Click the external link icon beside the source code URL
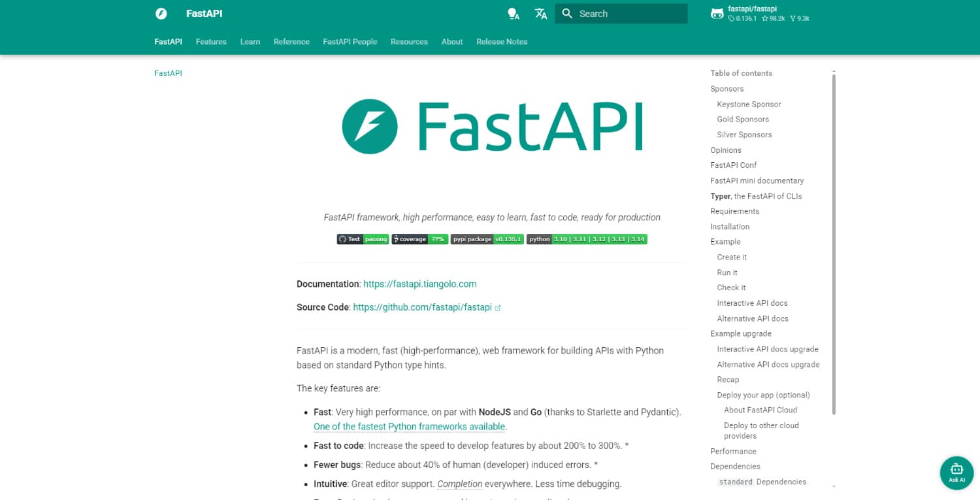 498,308
